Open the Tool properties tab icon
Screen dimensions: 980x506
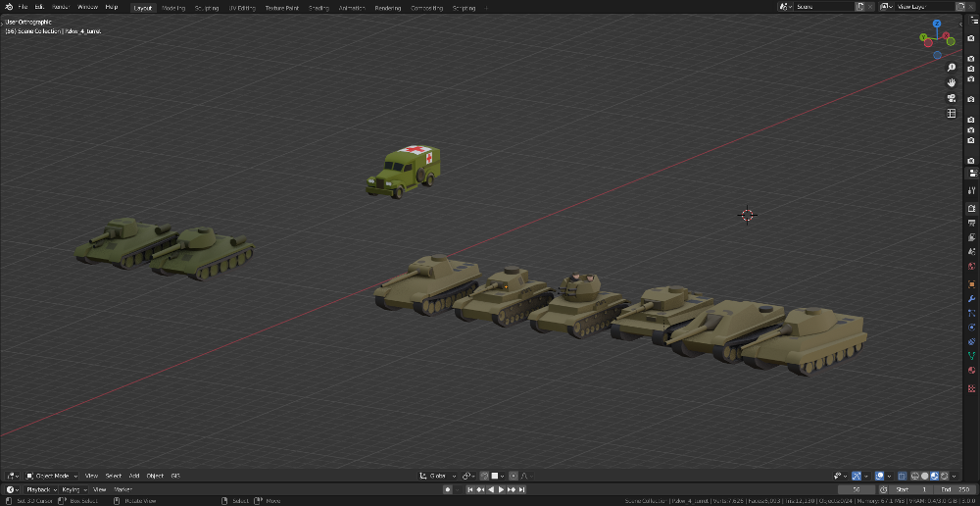972,190
